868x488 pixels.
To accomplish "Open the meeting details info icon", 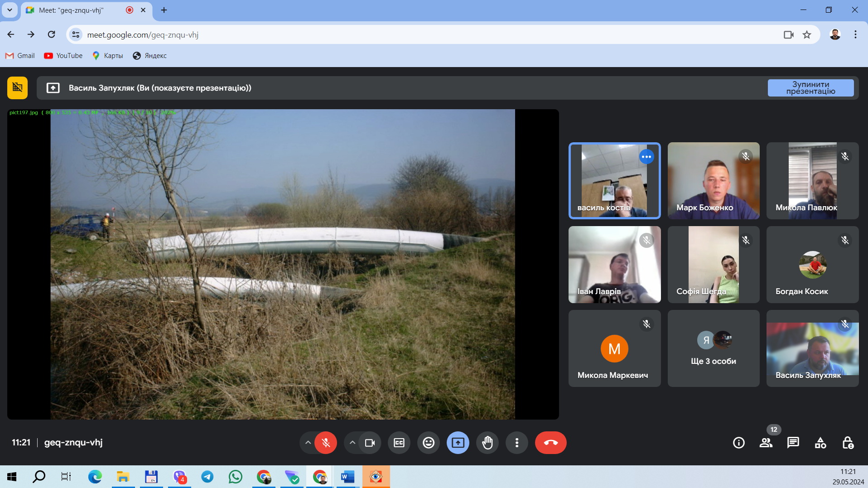I will click(738, 443).
